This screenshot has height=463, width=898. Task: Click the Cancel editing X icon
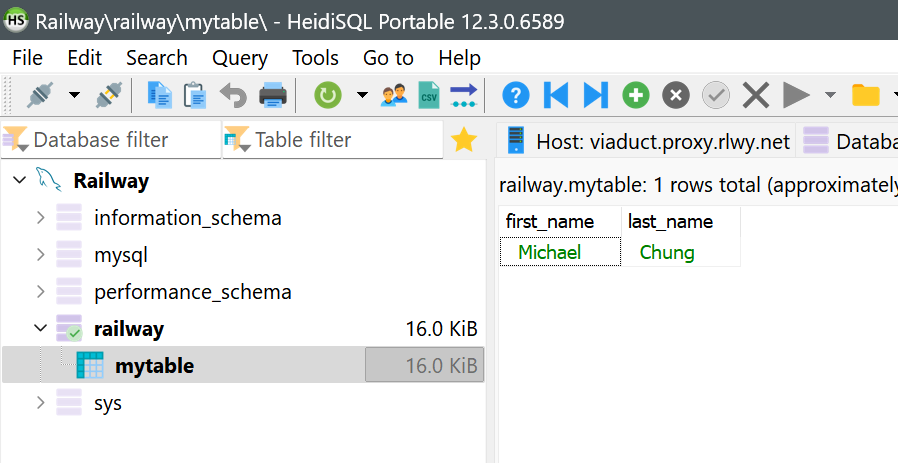(756, 95)
